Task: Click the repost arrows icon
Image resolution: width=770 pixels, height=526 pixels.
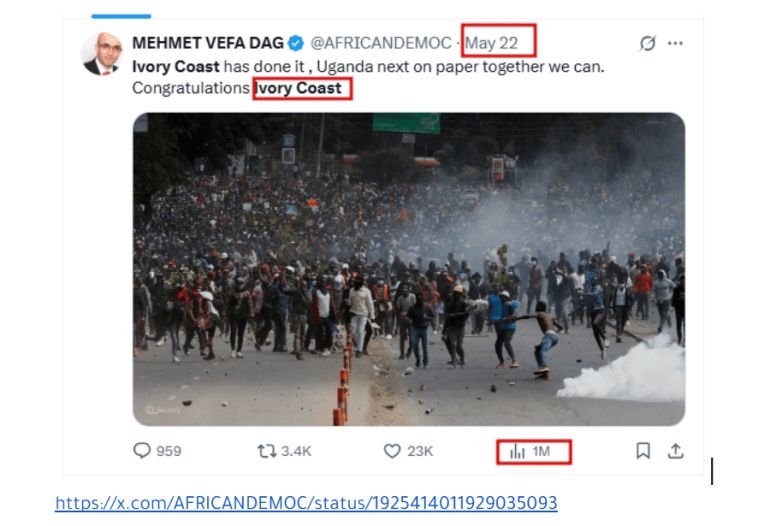Action: [x=267, y=451]
